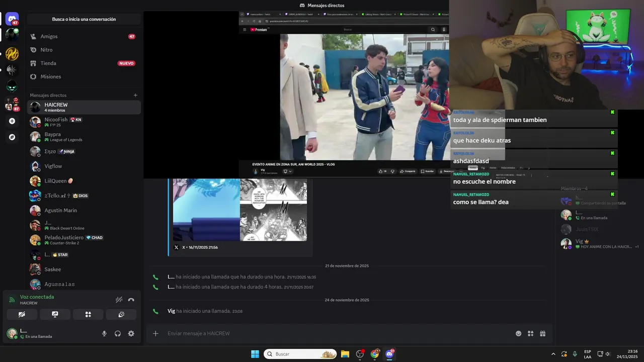Click the X 16/11/2025 21:56 embed footer
Screen dimensions: 644x362
(x=196, y=247)
